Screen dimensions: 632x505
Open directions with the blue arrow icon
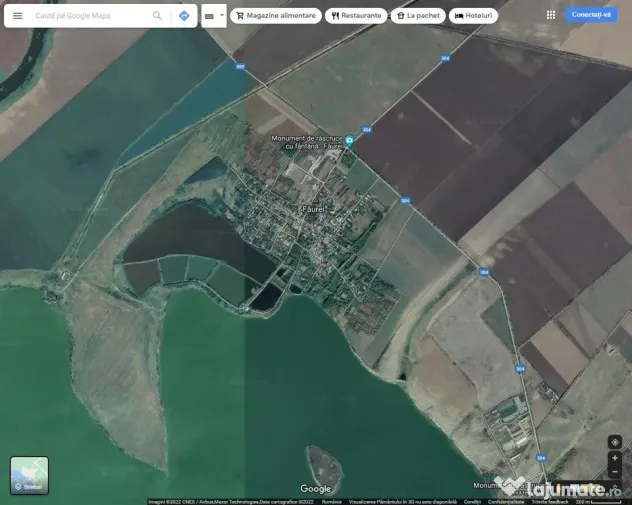pyautogui.click(x=184, y=16)
